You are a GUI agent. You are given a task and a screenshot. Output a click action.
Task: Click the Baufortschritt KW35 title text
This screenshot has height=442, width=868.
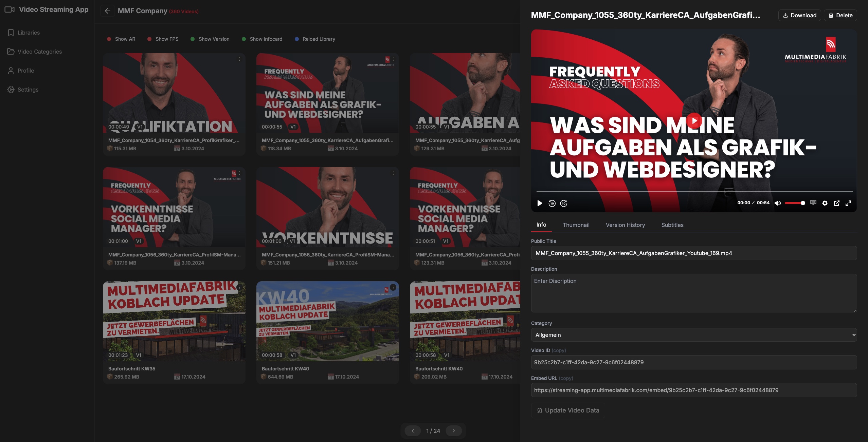(x=132, y=369)
